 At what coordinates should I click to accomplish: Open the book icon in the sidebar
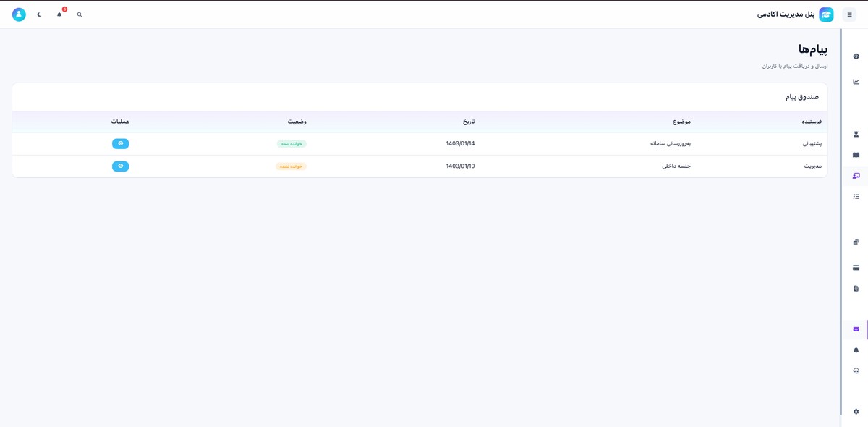[856, 155]
